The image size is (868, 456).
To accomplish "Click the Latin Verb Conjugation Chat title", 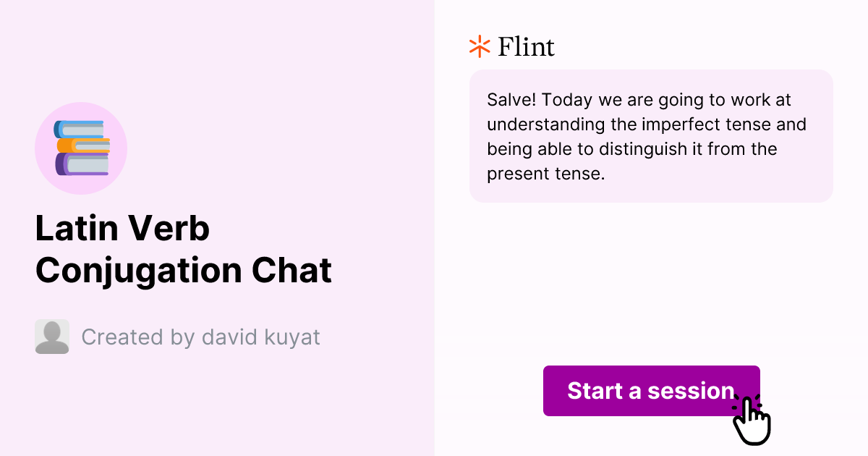I will click(183, 249).
